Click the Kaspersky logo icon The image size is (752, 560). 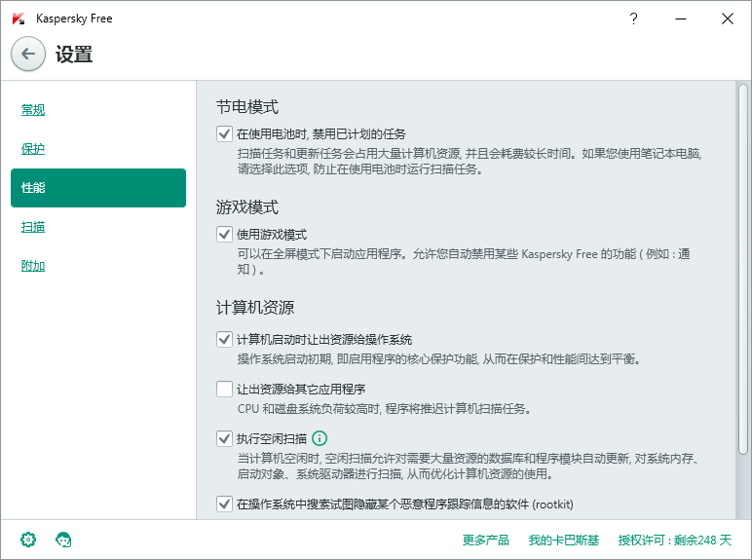(x=19, y=19)
